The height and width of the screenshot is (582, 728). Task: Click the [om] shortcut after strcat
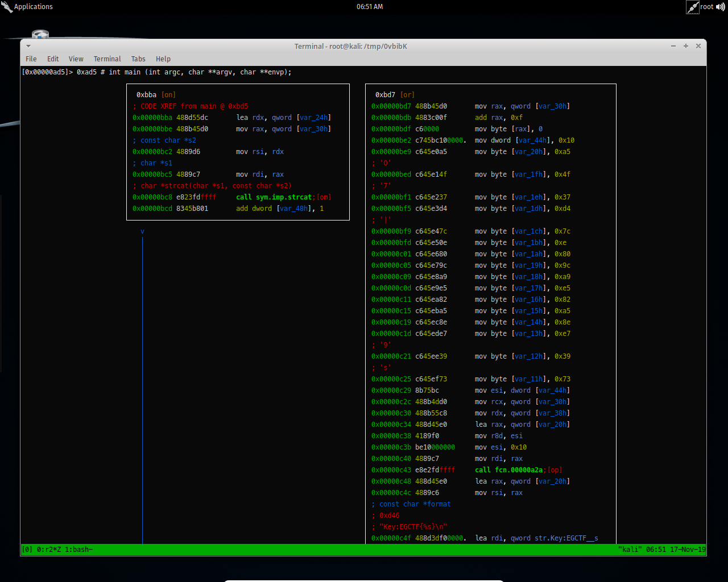pyautogui.click(x=324, y=197)
